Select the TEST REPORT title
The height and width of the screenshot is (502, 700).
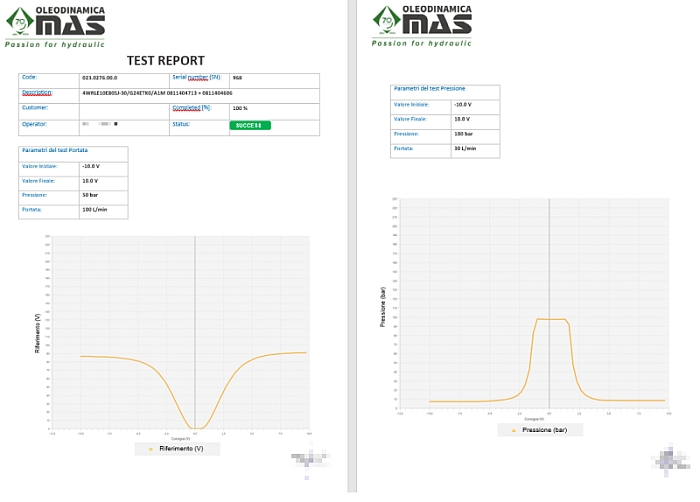[x=165, y=61]
